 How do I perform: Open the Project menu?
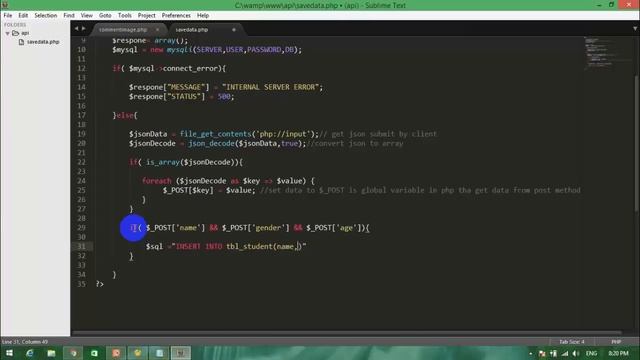(x=147, y=16)
